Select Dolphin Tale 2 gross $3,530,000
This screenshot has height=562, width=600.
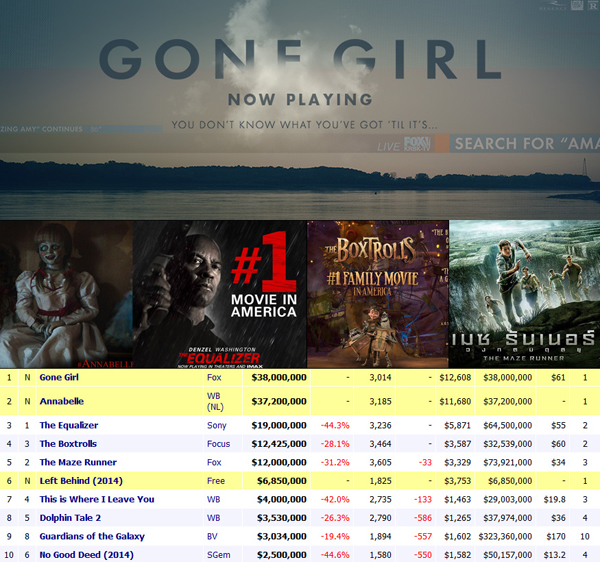point(282,518)
